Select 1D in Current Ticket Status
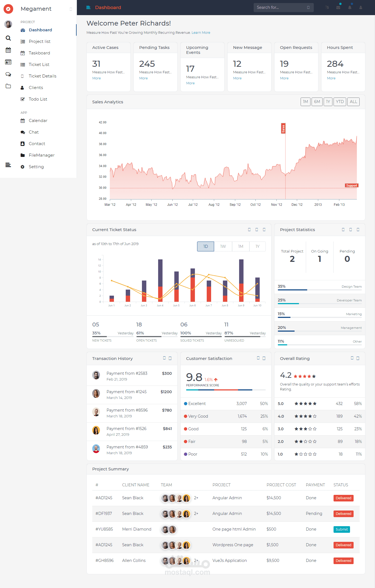The height and width of the screenshot is (588, 375). coord(206,246)
